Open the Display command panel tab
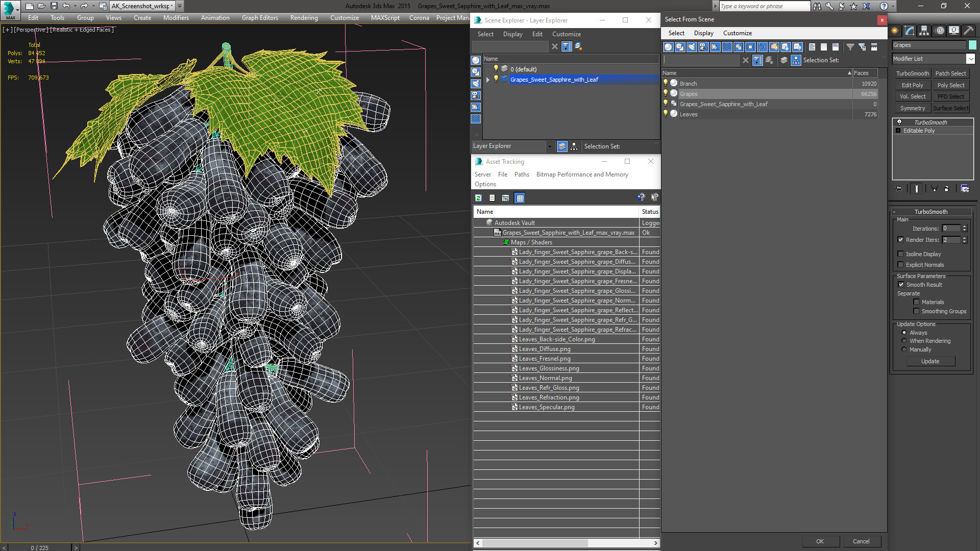The width and height of the screenshot is (980, 551). click(953, 31)
